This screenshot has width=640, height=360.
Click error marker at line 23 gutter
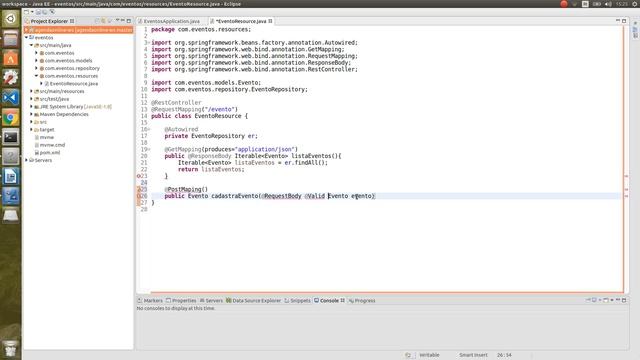(x=138, y=176)
